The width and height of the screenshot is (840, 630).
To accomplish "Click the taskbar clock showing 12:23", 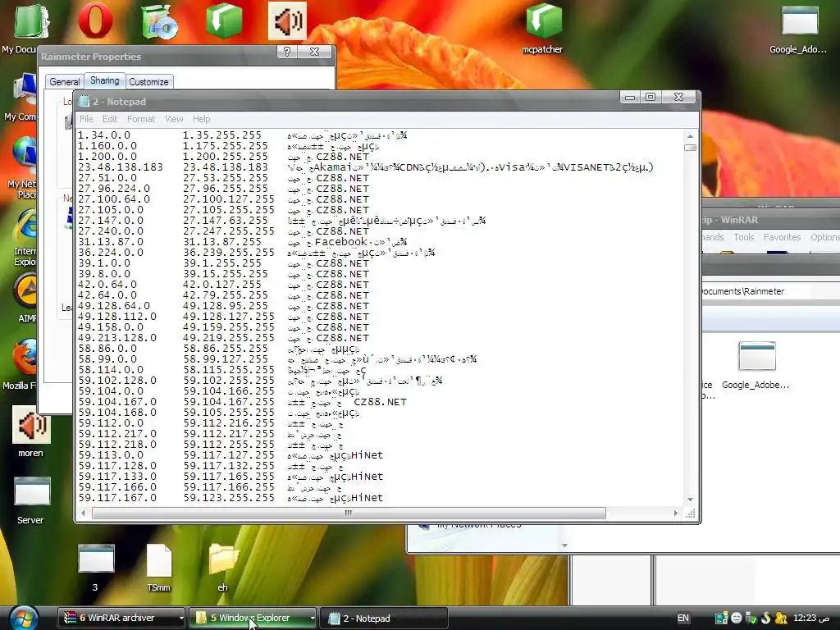I will 811,618.
